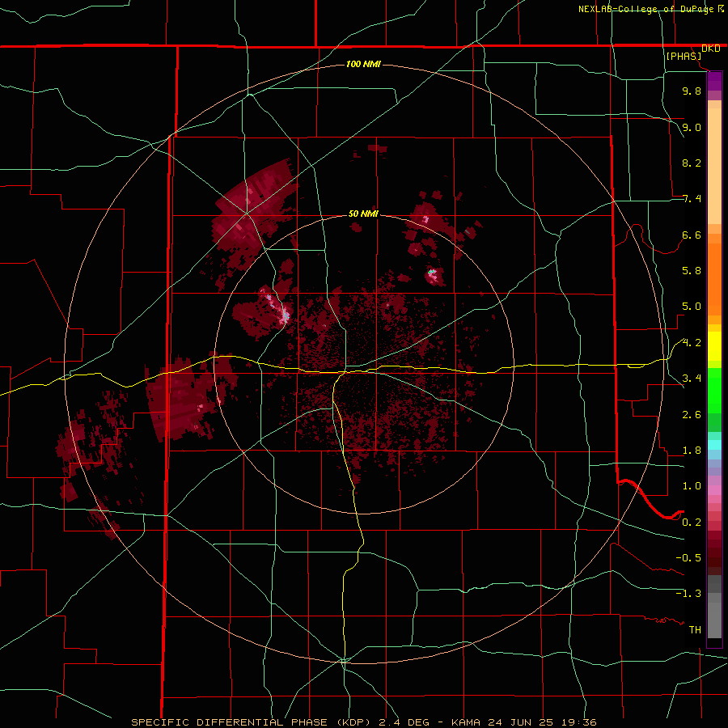Viewport: 728px width, 728px height.
Task: Click the "DKD" label above the legend
Action: tap(710, 49)
